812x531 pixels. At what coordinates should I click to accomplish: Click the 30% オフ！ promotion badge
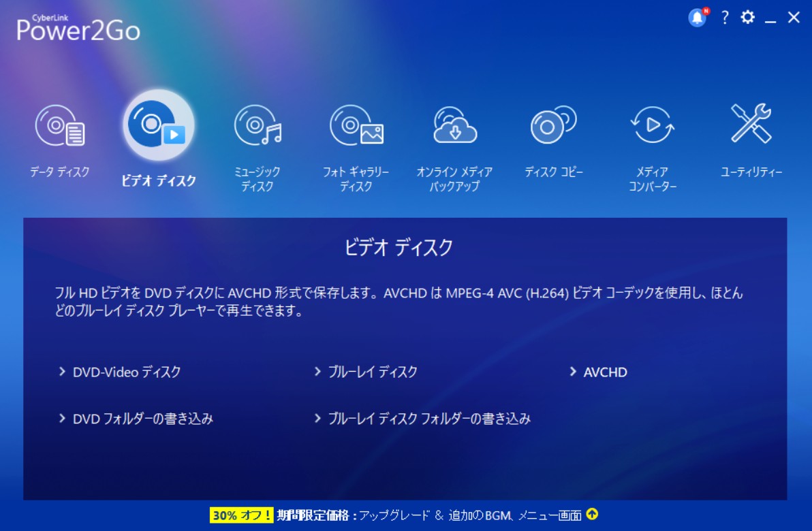coord(241,515)
